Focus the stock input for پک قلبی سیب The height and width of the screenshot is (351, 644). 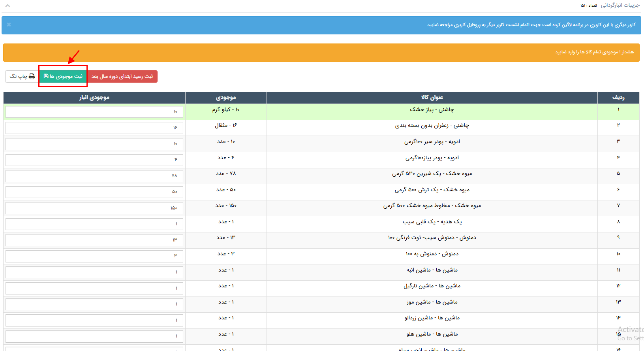[94, 224]
